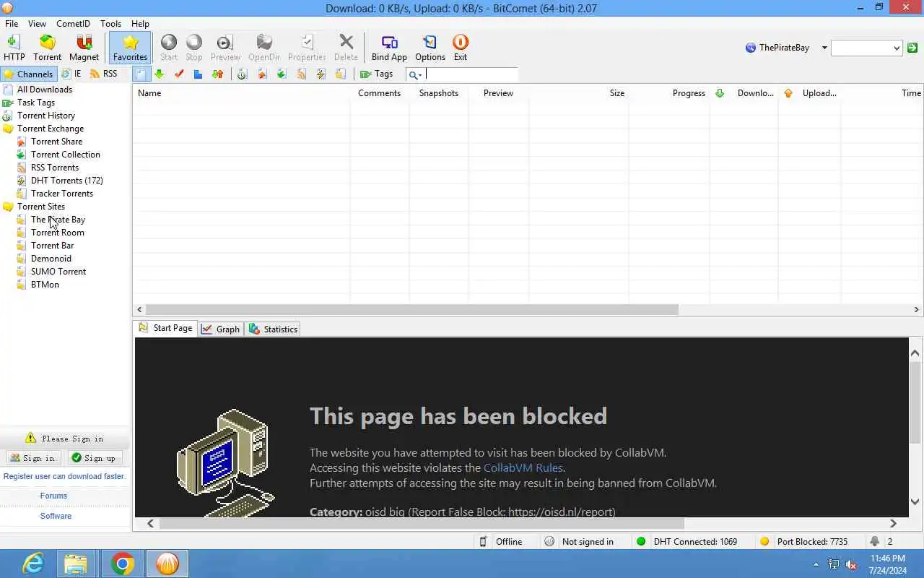
Task: Toggle the all-tasks filter icon
Action: click(140, 74)
